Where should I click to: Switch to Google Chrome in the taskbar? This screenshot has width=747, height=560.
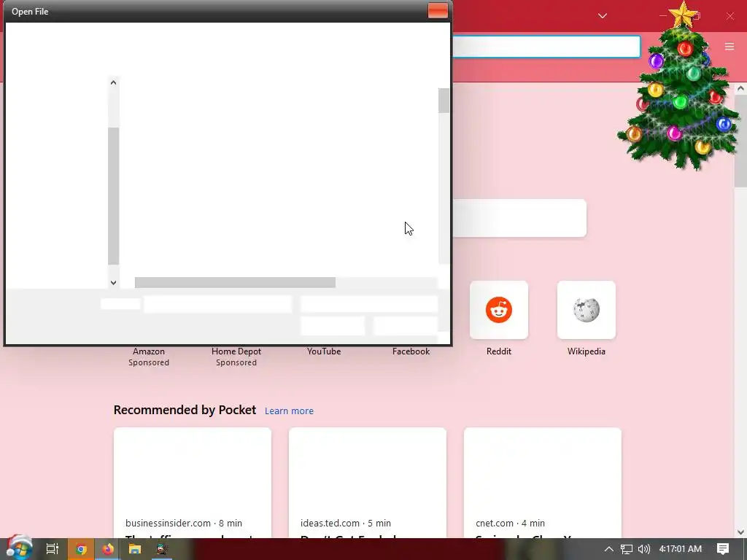[x=80, y=549]
